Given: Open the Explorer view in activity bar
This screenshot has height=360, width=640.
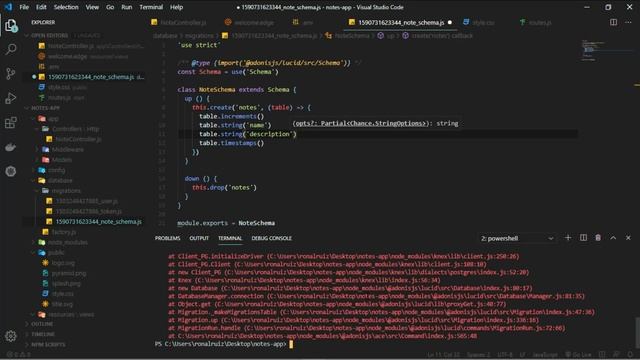Looking at the screenshot, I should pos(11,26).
